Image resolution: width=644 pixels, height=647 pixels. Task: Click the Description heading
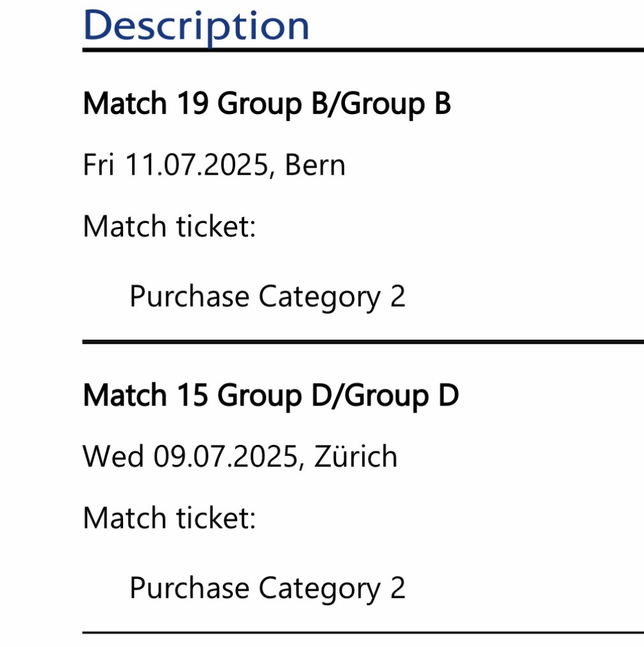[196, 25]
